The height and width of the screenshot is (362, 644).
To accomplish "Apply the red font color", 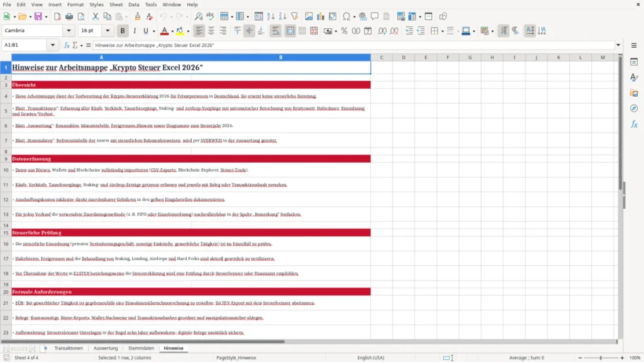I will (x=164, y=31).
